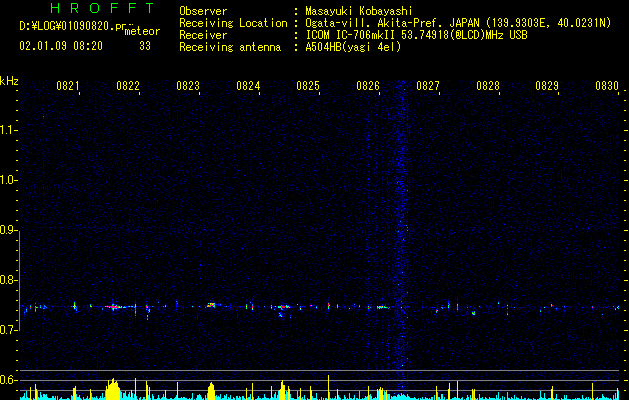
Task: Click time marker 0822
Action: tap(128, 85)
